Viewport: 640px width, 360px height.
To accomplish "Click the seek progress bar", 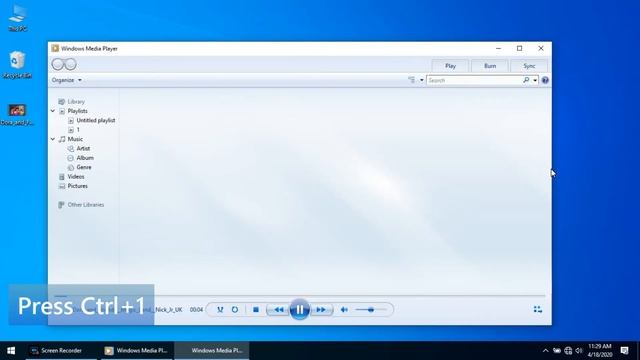I will pyautogui.click(x=300, y=296).
